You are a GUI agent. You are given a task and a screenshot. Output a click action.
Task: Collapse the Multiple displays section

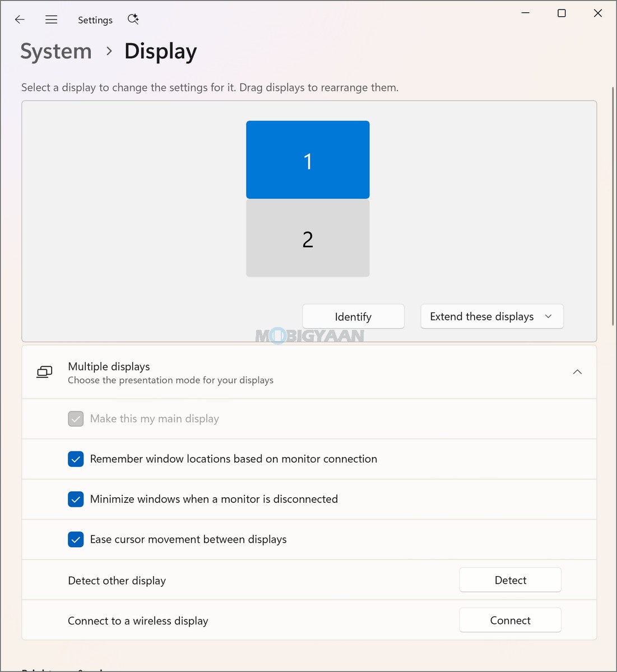[577, 372]
